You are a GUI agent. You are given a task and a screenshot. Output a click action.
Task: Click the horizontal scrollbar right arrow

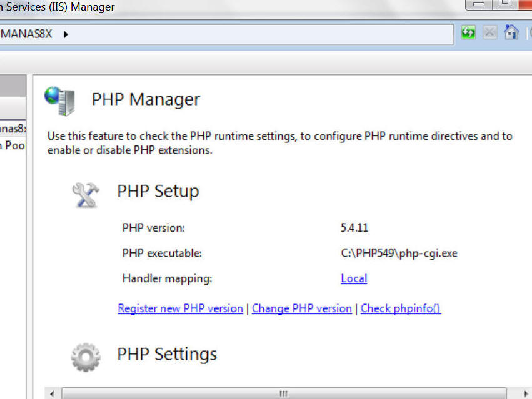point(526,393)
